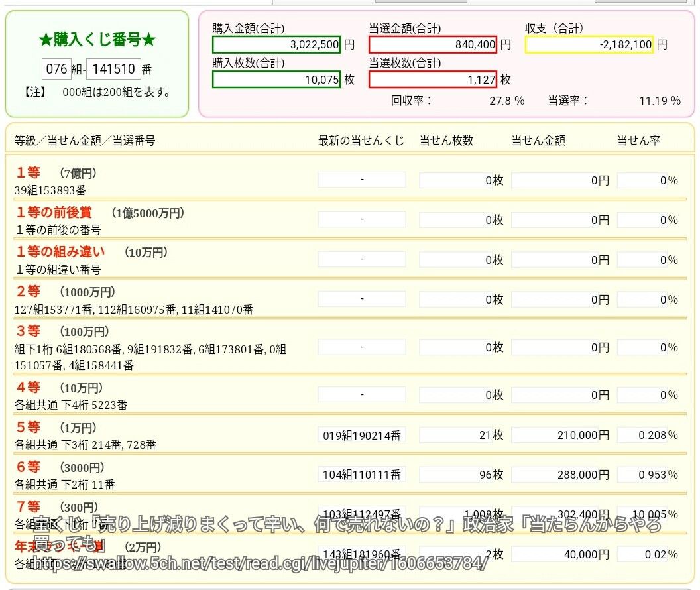Click the 2等 (1000万円) row title
Viewport: 700px width, 590px height.
(x=66, y=292)
